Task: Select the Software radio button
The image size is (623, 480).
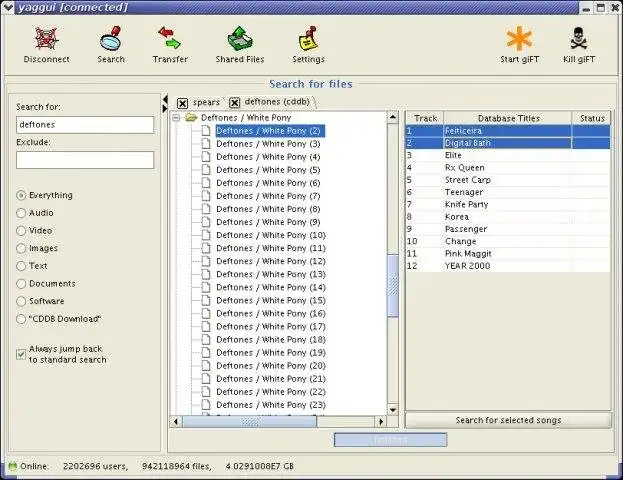Action: click(21, 301)
